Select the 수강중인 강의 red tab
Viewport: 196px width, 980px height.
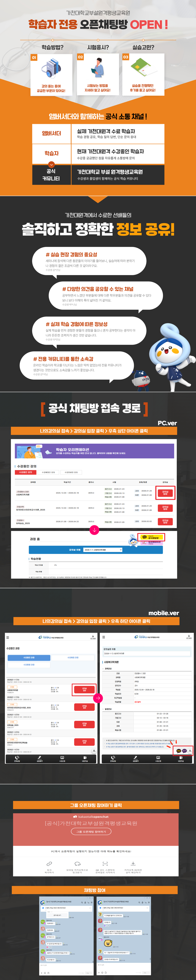click(x=26, y=472)
